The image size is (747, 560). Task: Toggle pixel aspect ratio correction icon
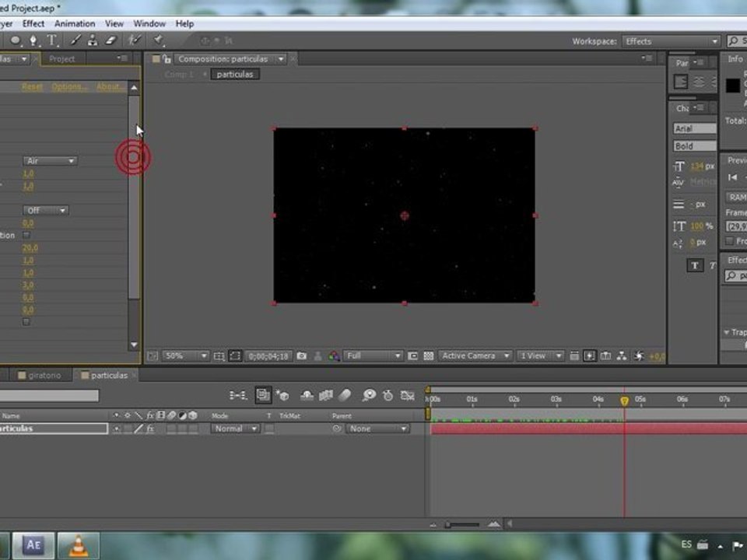point(574,355)
